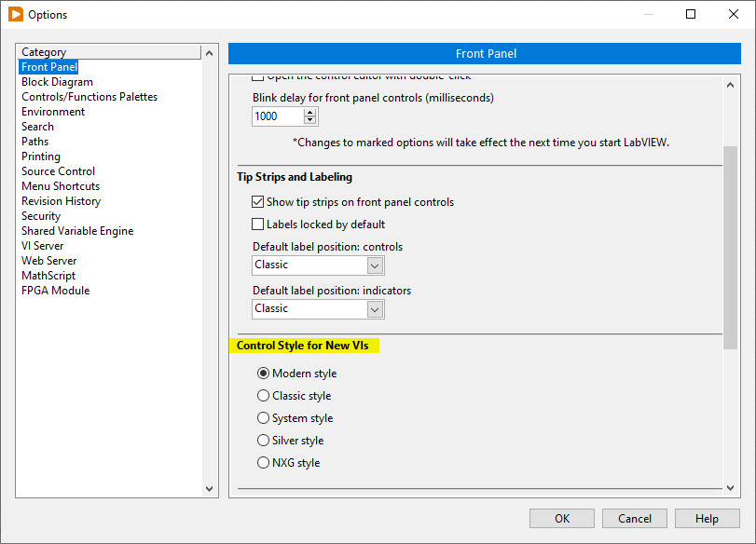756x544 pixels.
Task: Select the Silver style radio button
Action: click(x=264, y=441)
